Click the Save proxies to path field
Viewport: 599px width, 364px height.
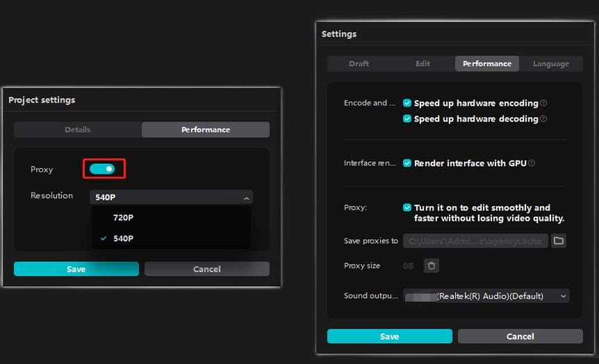475,240
